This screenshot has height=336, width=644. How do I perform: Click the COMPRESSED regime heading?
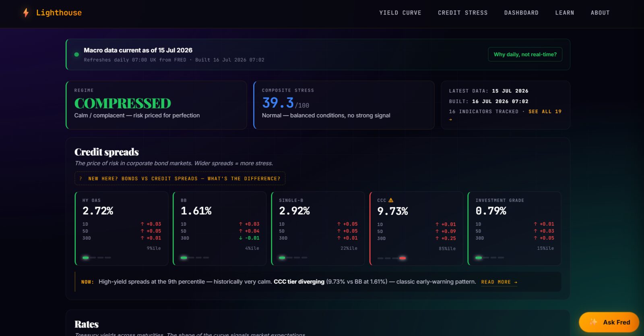click(123, 104)
